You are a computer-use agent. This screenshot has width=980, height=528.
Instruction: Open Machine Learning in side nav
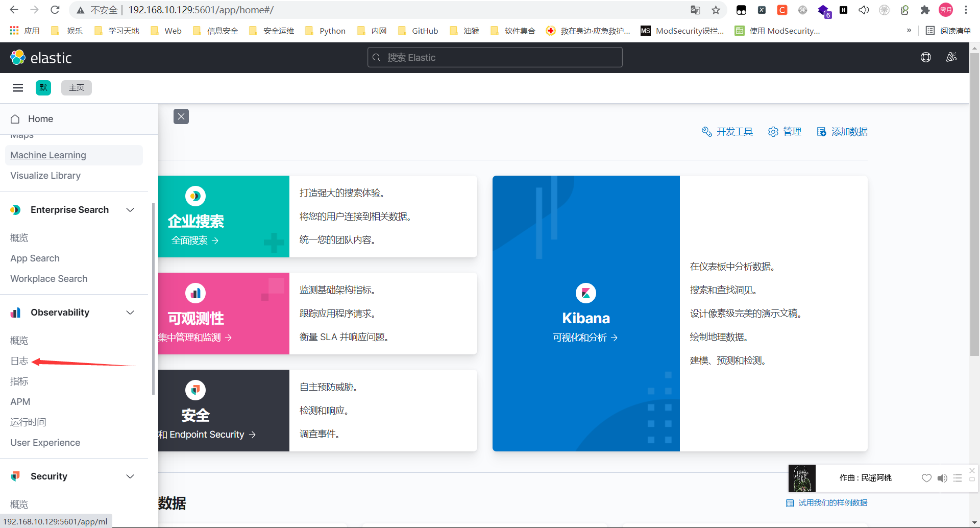48,155
